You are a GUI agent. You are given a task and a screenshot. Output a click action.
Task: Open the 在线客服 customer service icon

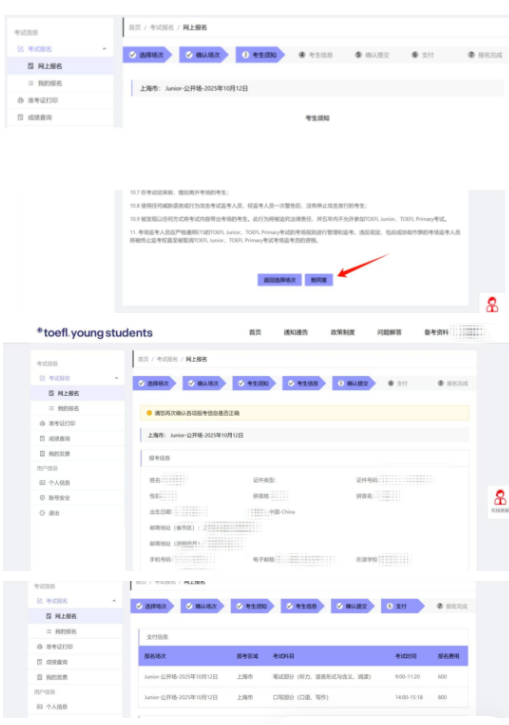499,501
